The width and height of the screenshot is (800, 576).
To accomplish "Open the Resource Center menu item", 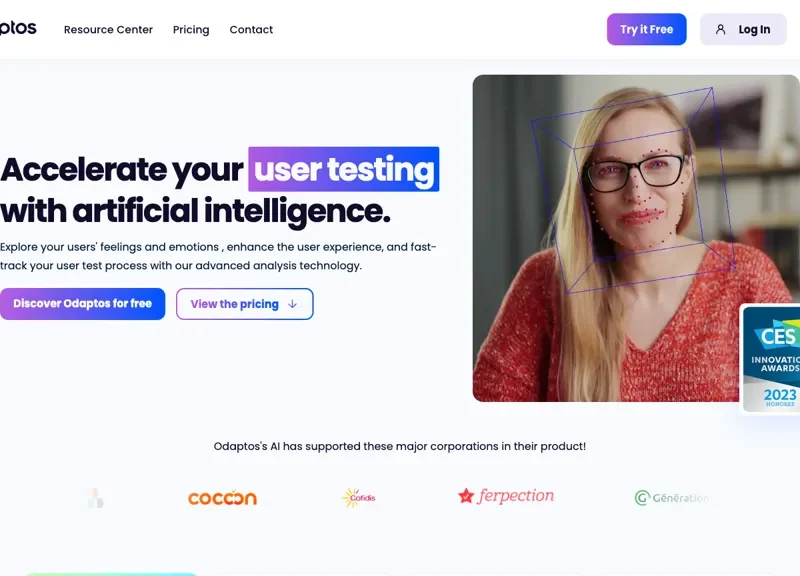I will (108, 30).
